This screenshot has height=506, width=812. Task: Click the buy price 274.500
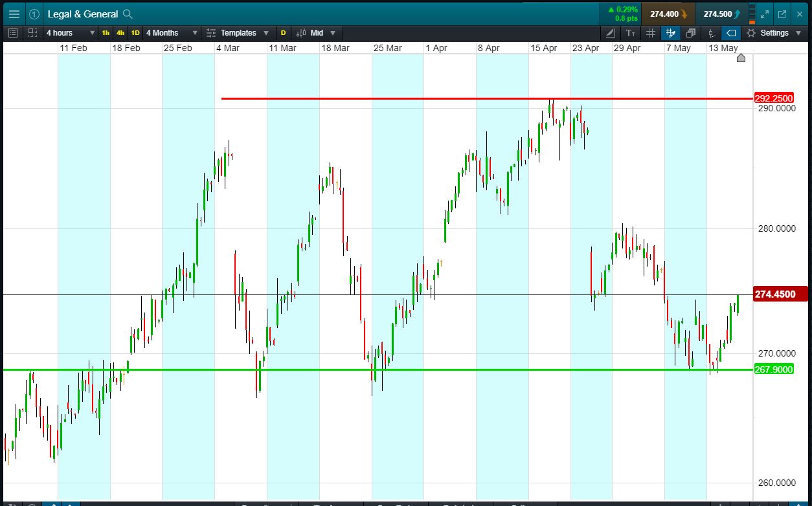point(721,14)
